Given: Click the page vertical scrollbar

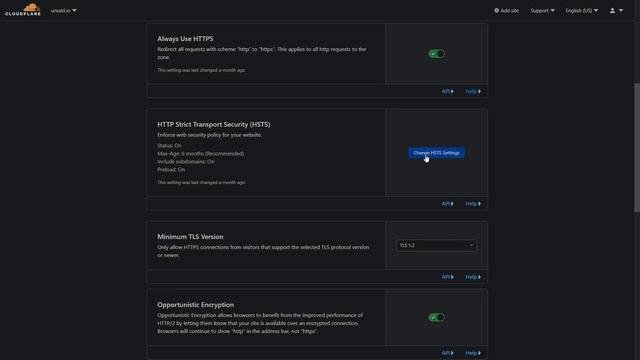Looking at the screenshot, I should 637,148.
